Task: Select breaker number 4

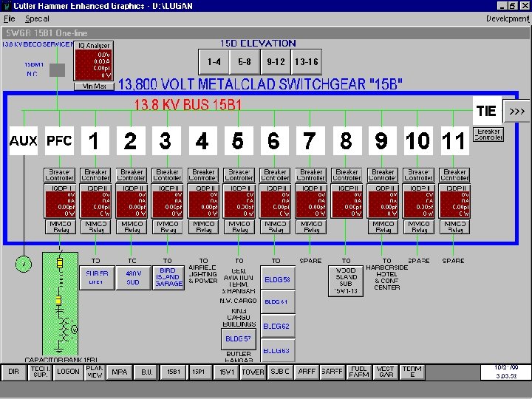Action: 202,140
